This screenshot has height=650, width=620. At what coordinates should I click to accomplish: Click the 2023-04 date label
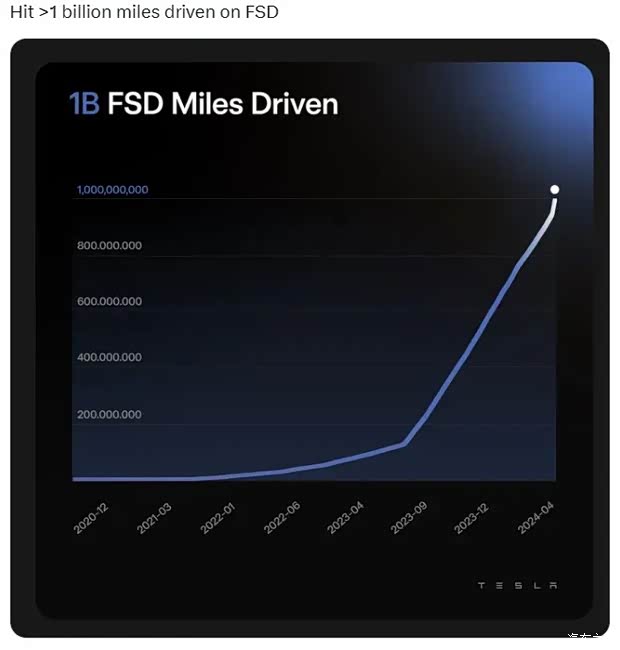346,519
